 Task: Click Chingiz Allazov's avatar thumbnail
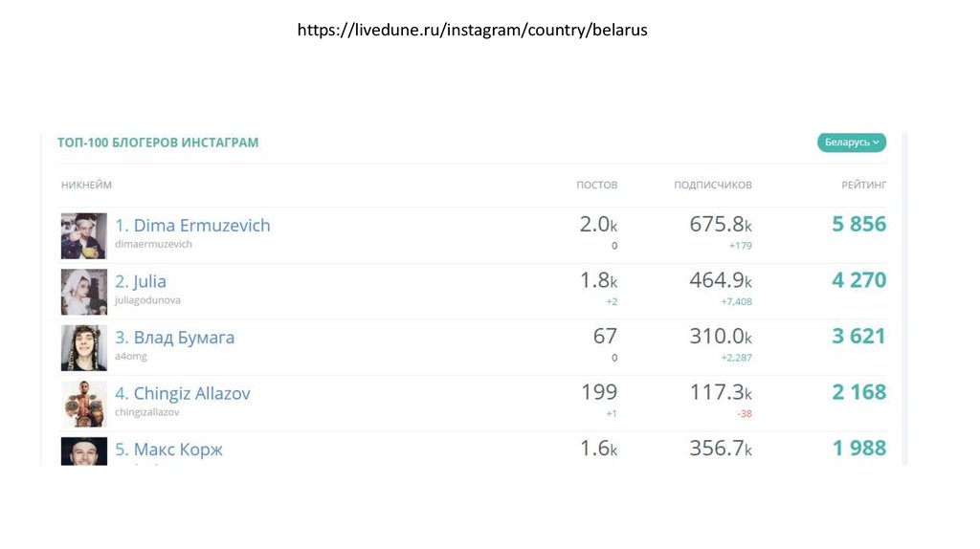click(x=84, y=404)
